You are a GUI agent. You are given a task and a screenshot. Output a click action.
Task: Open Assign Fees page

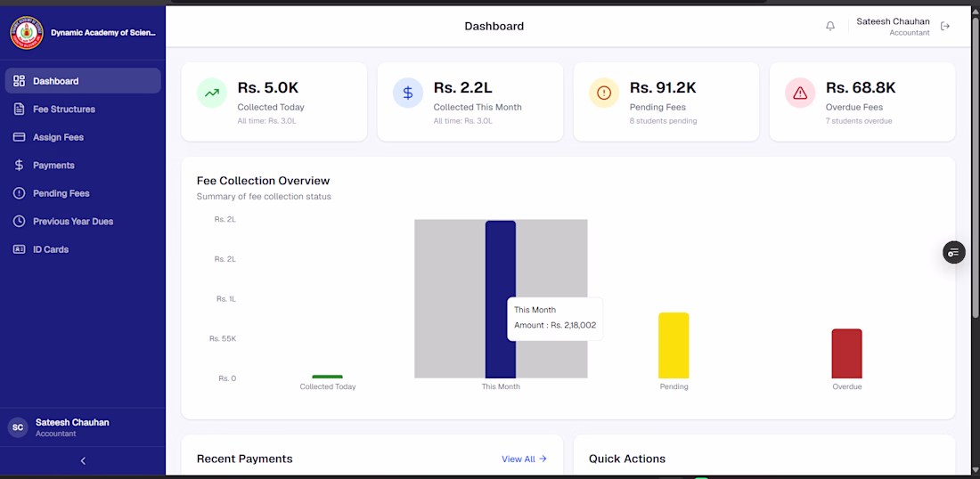coord(83,137)
